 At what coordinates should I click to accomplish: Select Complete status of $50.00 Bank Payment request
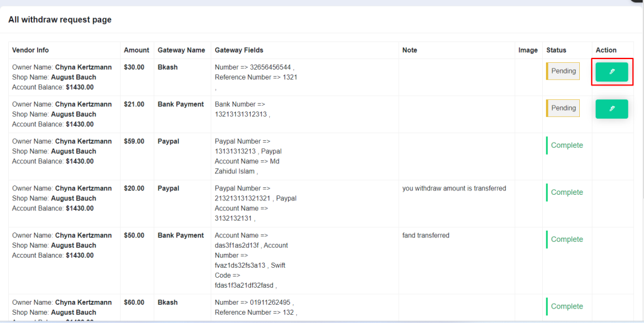click(x=565, y=239)
